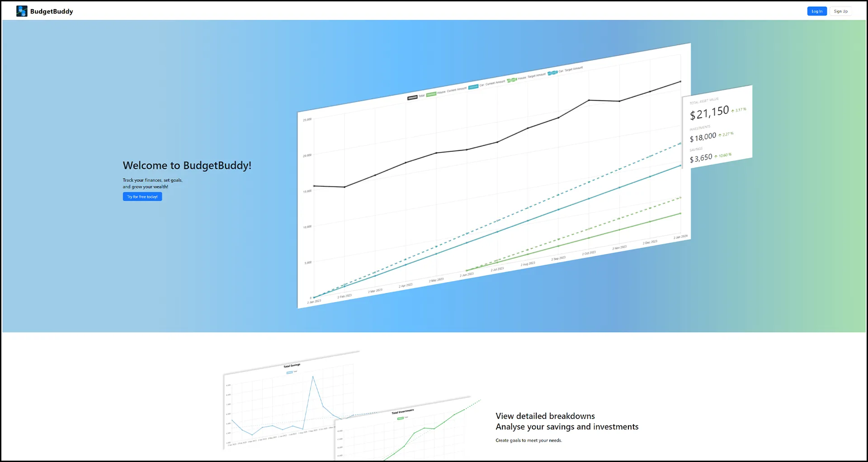The width and height of the screenshot is (868, 462).
Task: Click the BudgetBuddy logo icon
Action: (x=22, y=11)
